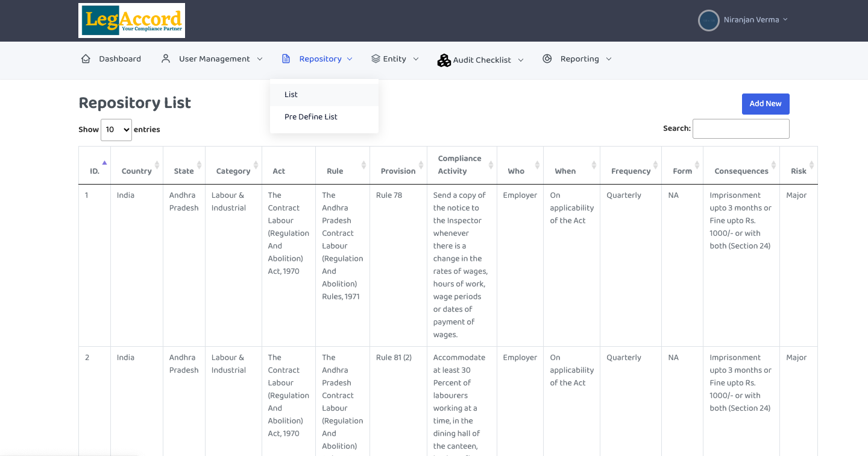
Task: Click the Audit Checklist cubes icon
Action: (444, 60)
